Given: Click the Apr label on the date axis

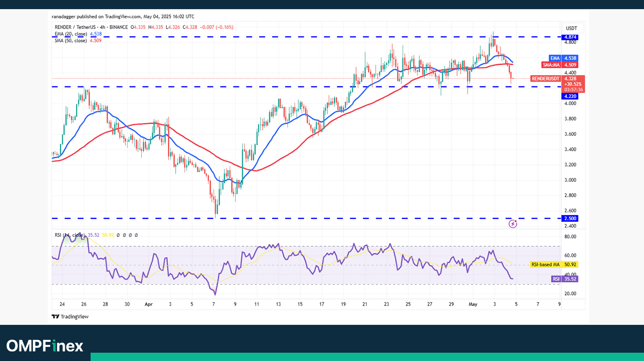Looking at the screenshot, I should coord(148,304).
